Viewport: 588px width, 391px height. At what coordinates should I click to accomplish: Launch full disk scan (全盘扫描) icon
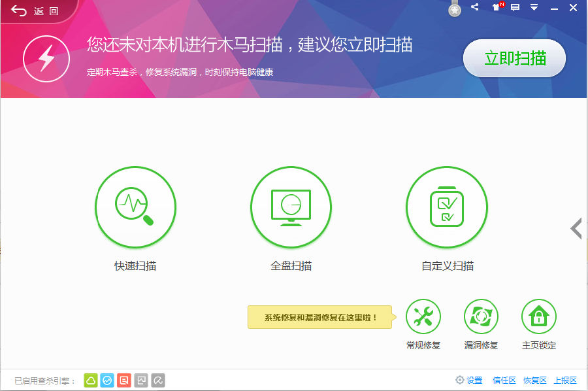[x=291, y=207]
